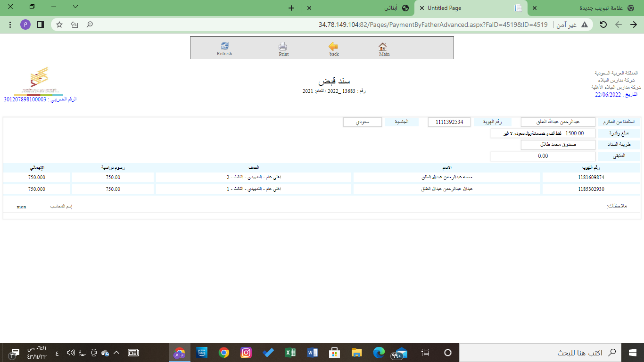Click the Print icon in the page toolbar
Image resolution: width=644 pixels, height=362 pixels.
(x=283, y=46)
